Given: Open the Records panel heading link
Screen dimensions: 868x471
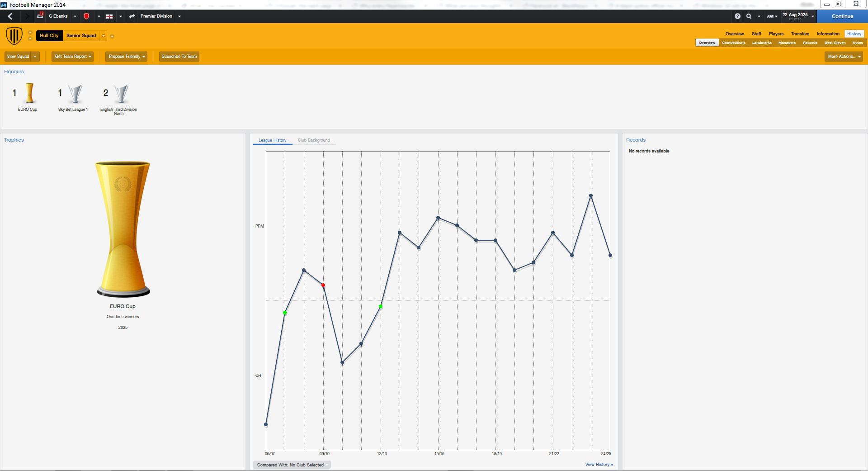Looking at the screenshot, I should click(x=636, y=140).
